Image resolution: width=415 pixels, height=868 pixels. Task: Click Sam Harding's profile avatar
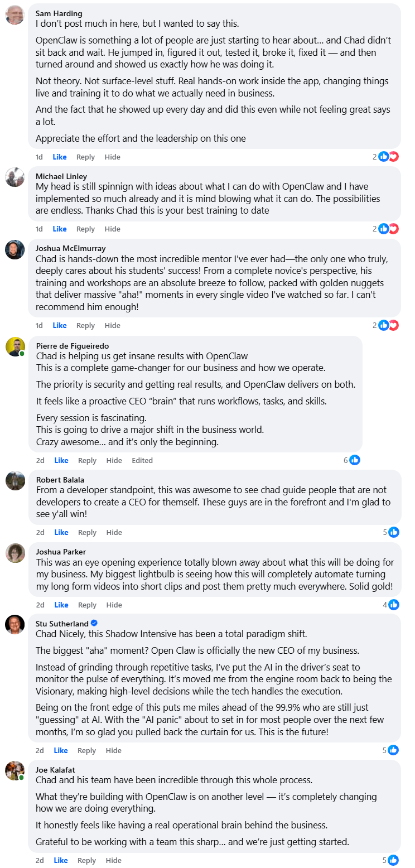15,15
